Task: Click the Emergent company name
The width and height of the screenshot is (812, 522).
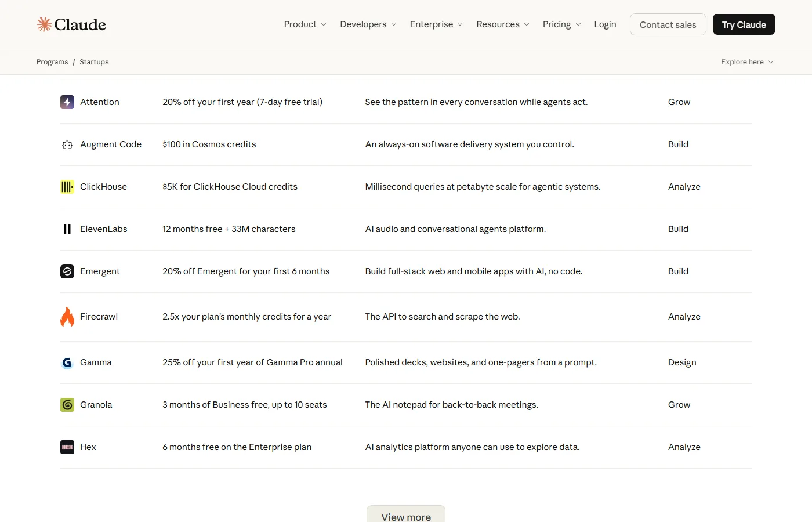Action: click(x=100, y=271)
